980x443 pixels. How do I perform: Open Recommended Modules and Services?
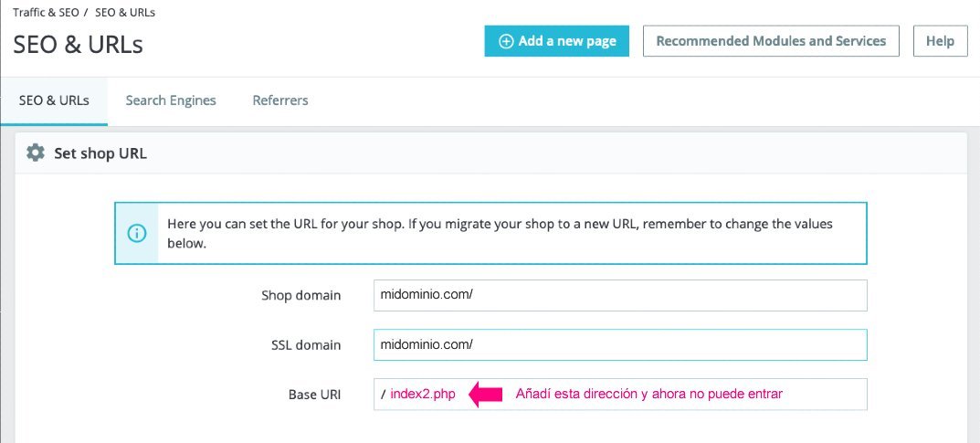pos(771,41)
